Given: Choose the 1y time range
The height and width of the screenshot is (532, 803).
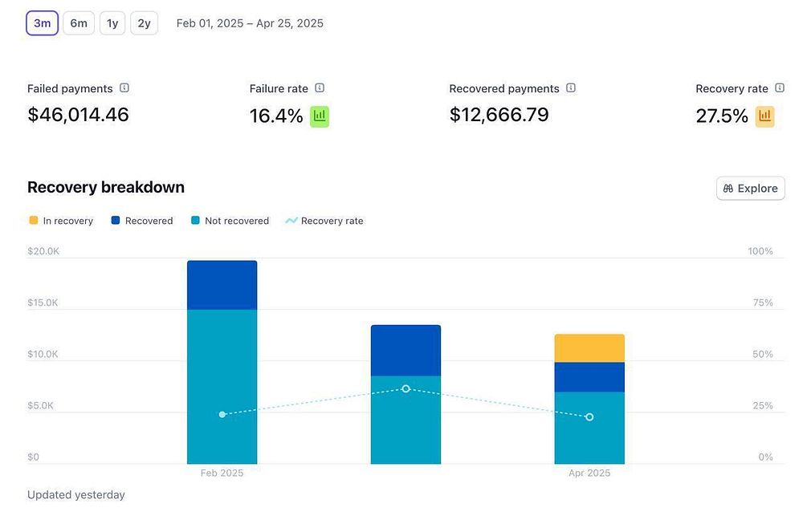Looking at the screenshot, I should tap(112, 23).
